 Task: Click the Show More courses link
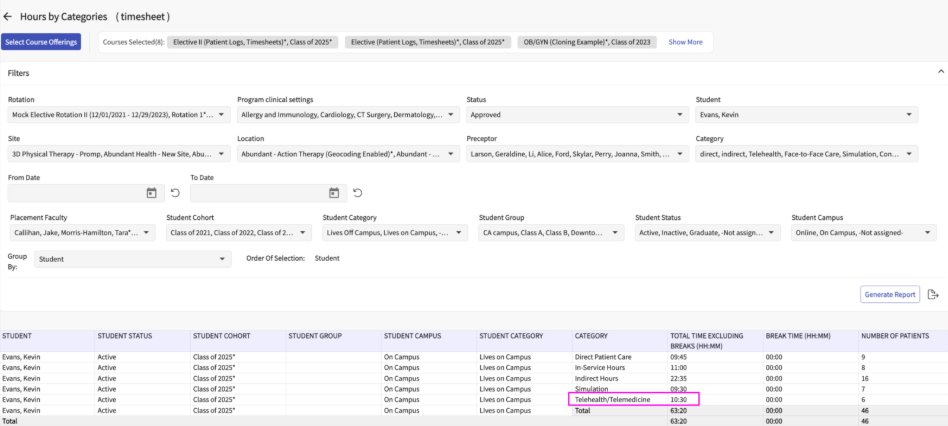click(x=685, y=42)
